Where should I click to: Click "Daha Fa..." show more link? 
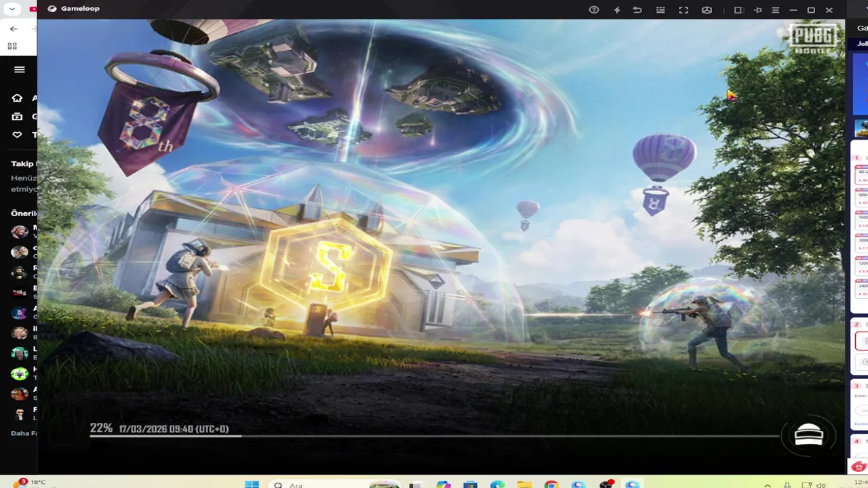(x=24, y=433)
